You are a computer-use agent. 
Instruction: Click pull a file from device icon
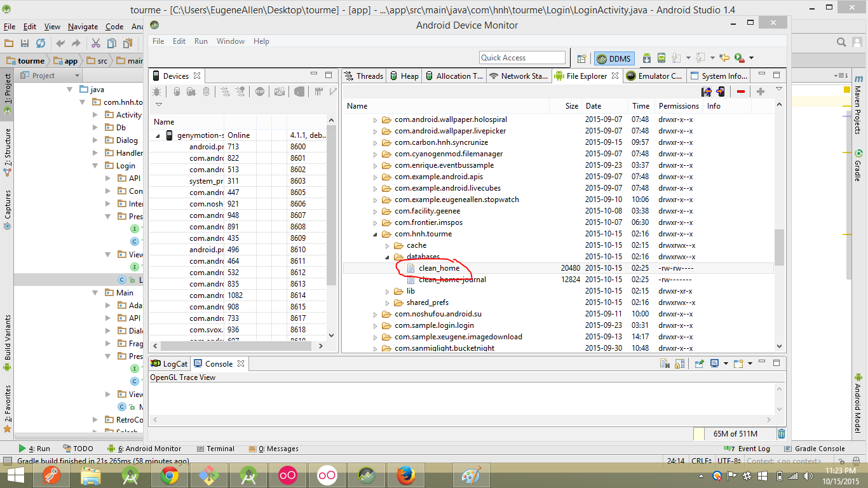pyautogui.click(x=706, y=91)
